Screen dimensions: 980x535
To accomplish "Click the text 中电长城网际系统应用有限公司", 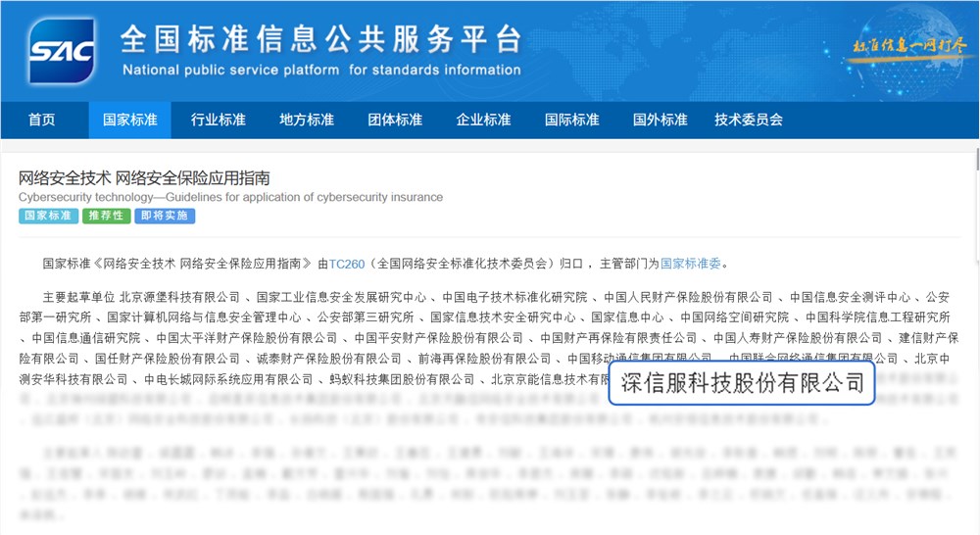I will tap(228, 379).
